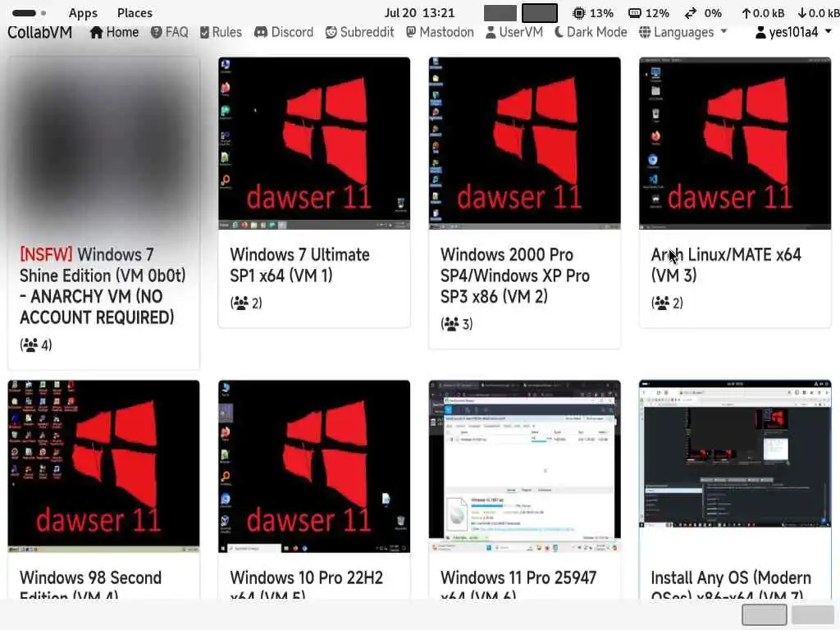
Task: Click the user count icon on VM 1 card
Action: [241, 304]
